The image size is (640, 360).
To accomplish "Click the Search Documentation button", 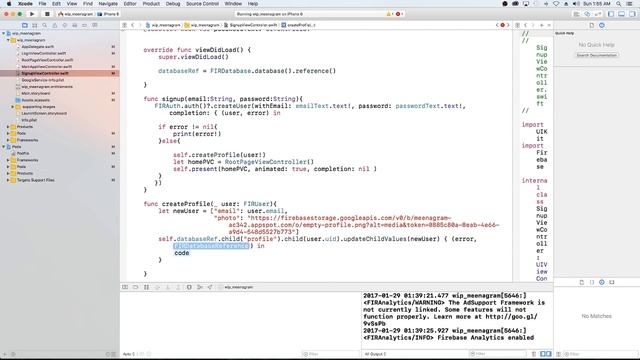I will pyautogui.click(x=596, y=55).
